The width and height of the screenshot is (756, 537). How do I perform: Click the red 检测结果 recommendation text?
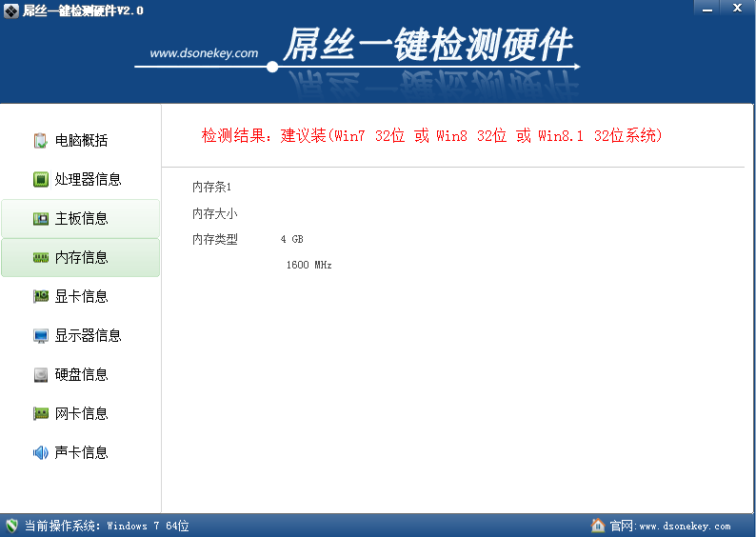[x=431, y=136]
